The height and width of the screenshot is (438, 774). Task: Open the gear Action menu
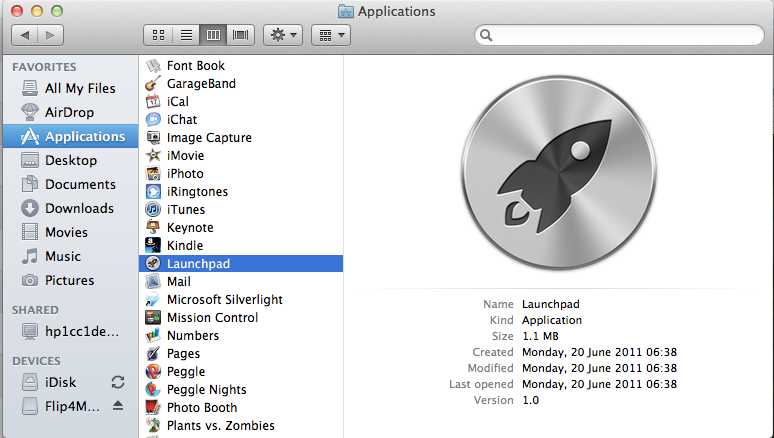[x=283, y=35]
